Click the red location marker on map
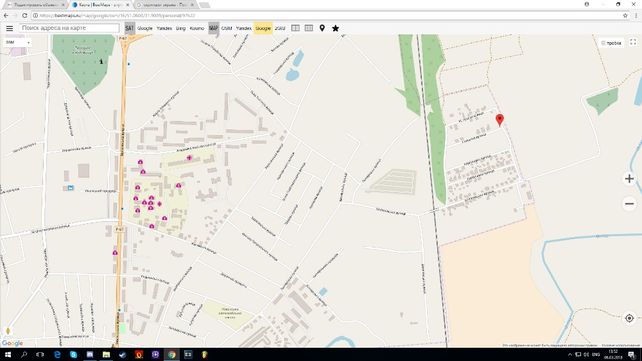 tap(500, 120)
